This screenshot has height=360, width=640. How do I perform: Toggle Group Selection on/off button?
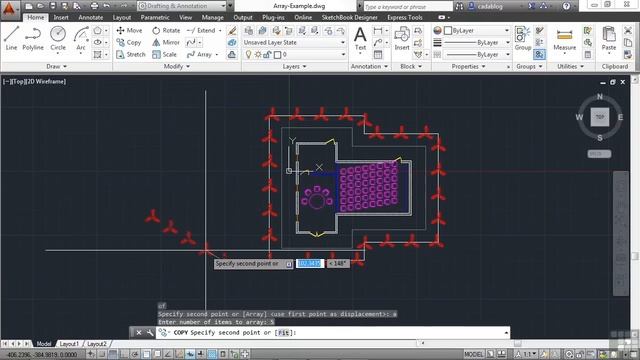click(539, 54)
